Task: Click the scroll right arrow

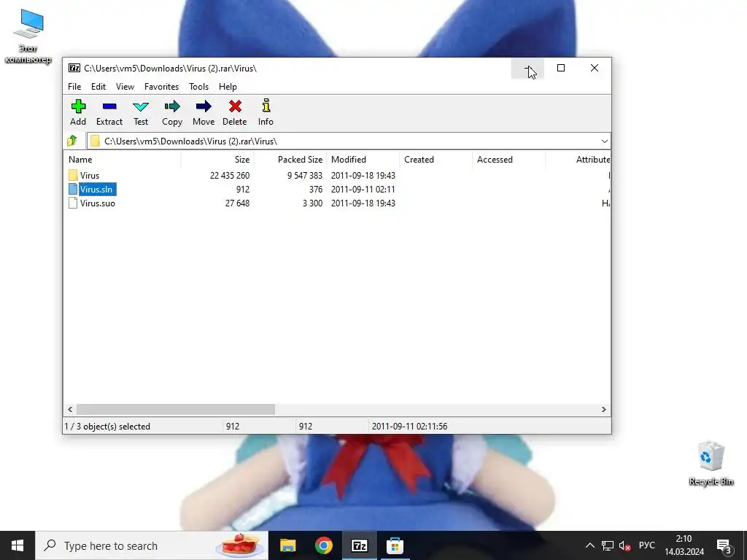Action: 603,409
